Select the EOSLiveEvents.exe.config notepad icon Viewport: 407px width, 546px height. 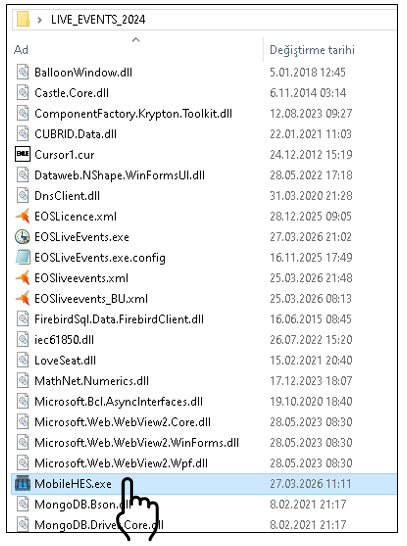(x=23, y=257)
